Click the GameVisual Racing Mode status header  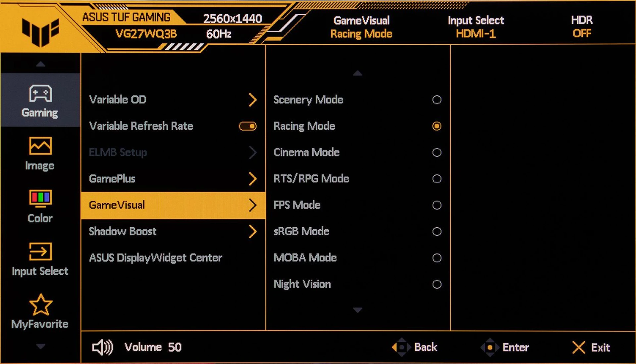(361, 27)
